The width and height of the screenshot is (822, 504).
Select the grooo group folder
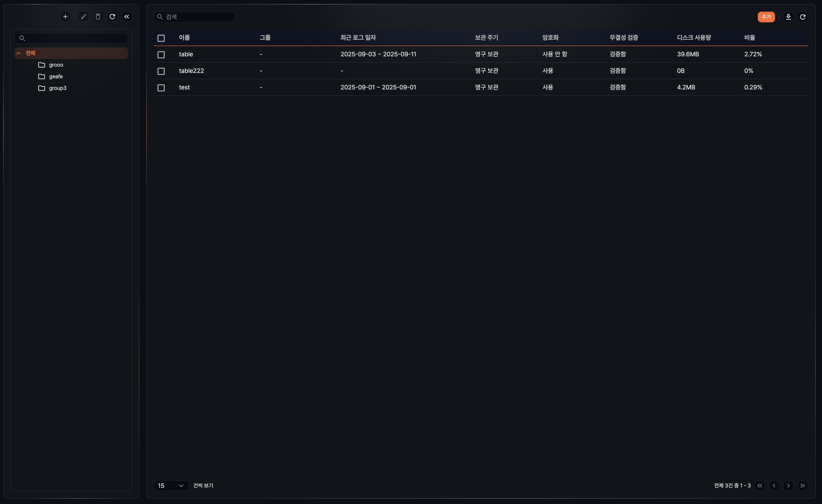tap(56, 65)
